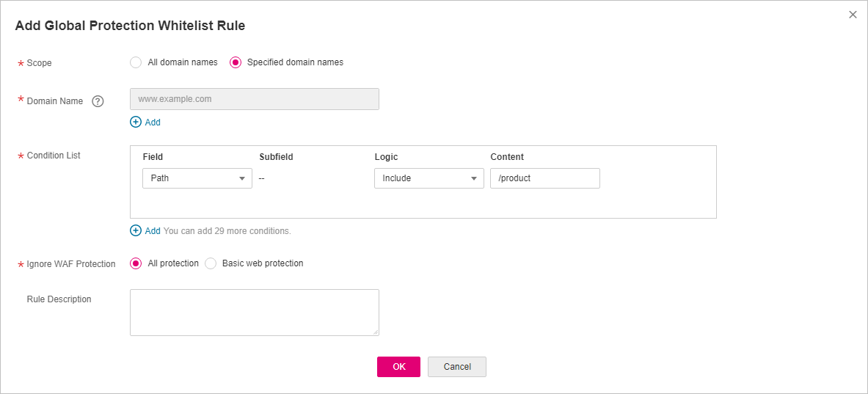
Task: Click inside the Rule Description text area
Action: click(254, 312)
